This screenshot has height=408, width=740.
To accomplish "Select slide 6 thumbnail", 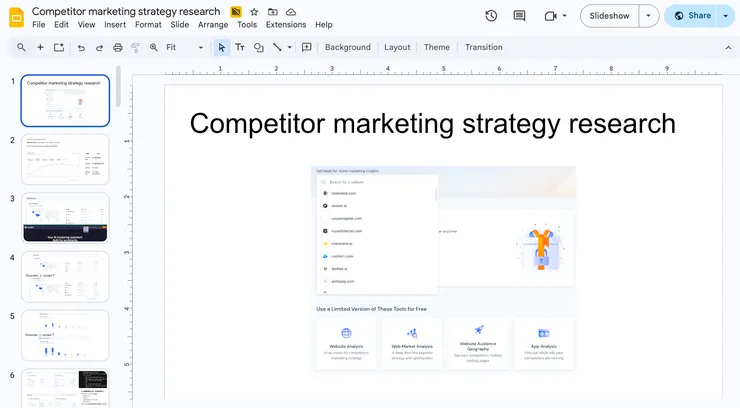I will click(65, 388).
